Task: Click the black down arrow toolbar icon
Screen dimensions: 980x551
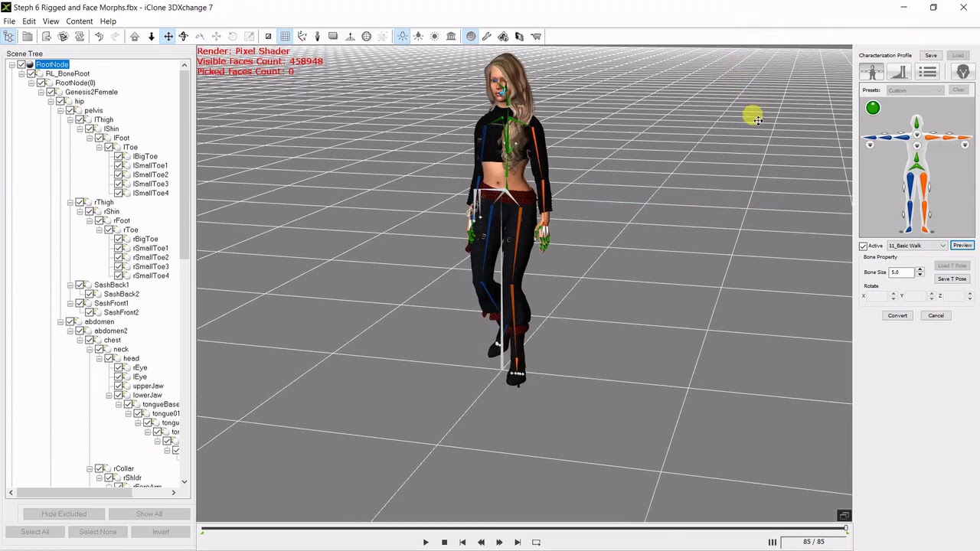Action: (152, 36)
